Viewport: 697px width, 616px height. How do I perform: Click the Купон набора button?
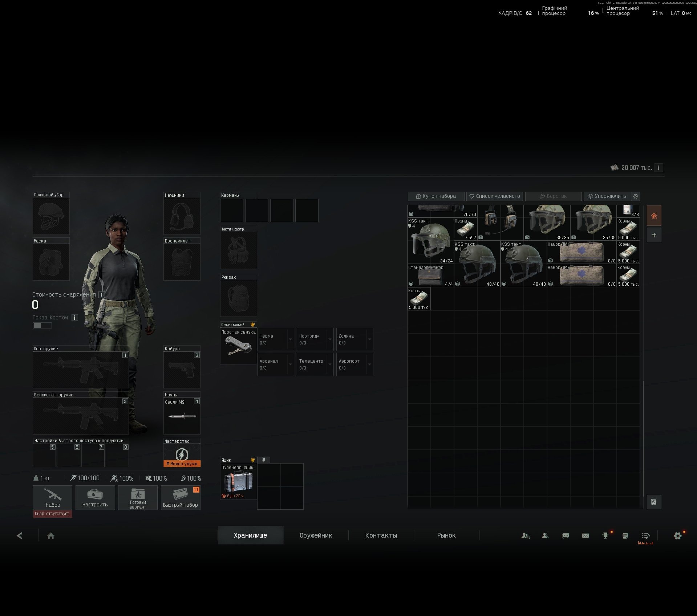coord(436,196)
